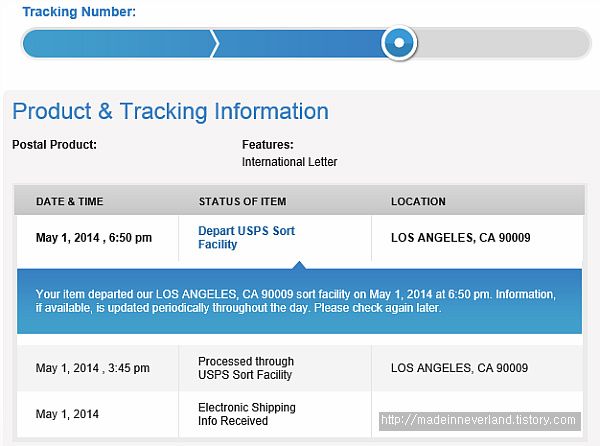
Task: Click the DATE & TIME column header
Action: click(70, 201)
